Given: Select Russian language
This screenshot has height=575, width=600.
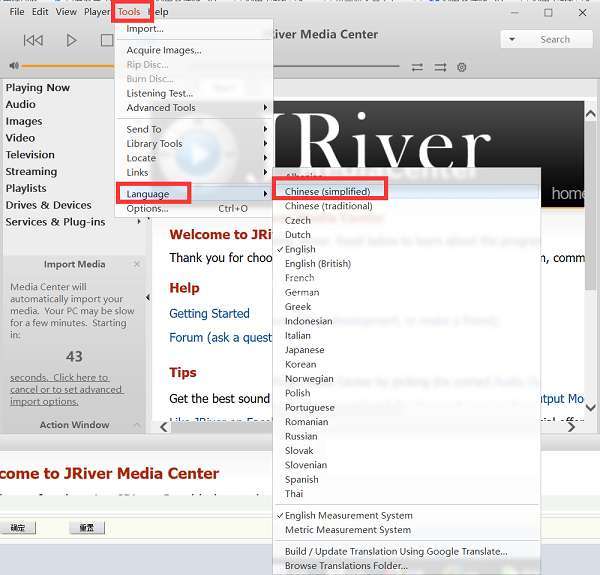Looking at the screenshot, I should coord(406,436).
